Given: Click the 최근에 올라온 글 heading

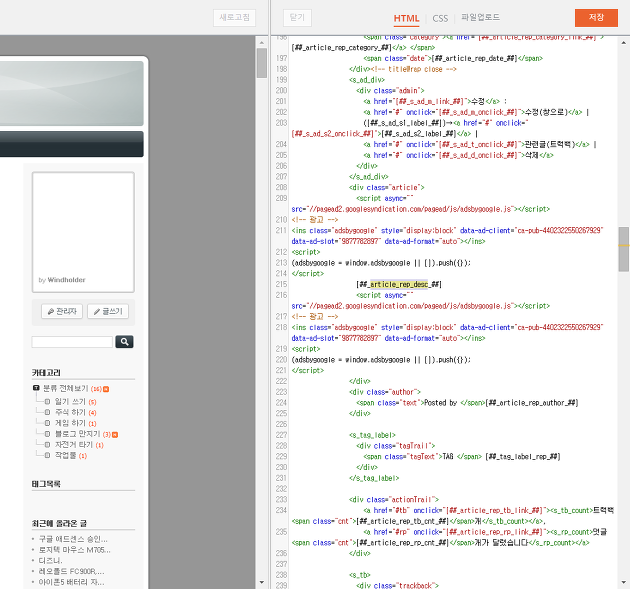Looking at the screenshot, I should point(59,524).
